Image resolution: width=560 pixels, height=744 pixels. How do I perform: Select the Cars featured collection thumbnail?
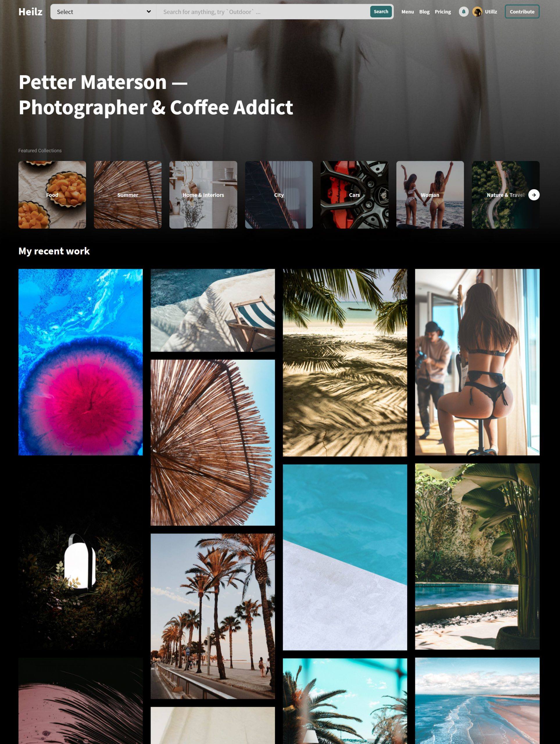point(354,194)
